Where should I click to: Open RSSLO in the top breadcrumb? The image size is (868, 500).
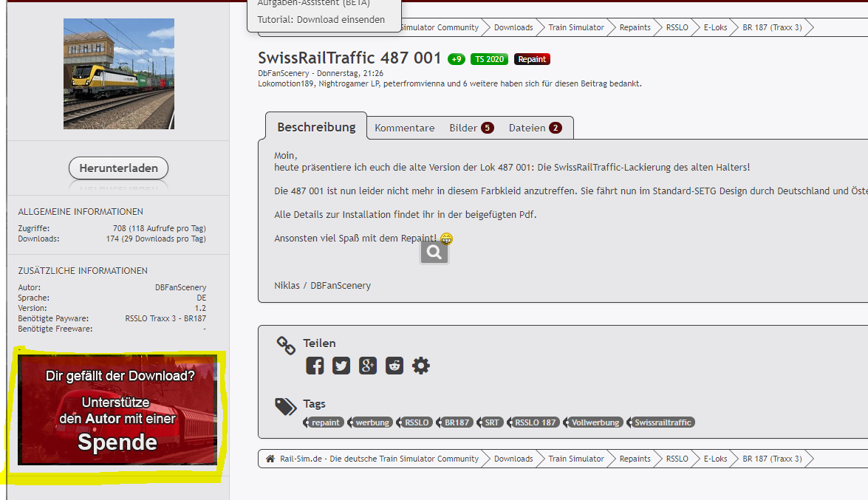pyautogui.click(x=677, y=27)
